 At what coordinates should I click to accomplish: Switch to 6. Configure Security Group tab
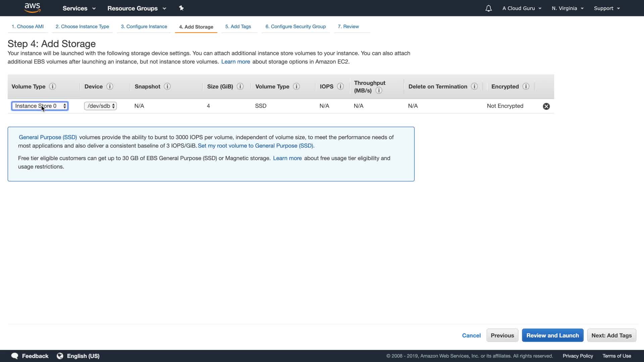coord(296,26)
